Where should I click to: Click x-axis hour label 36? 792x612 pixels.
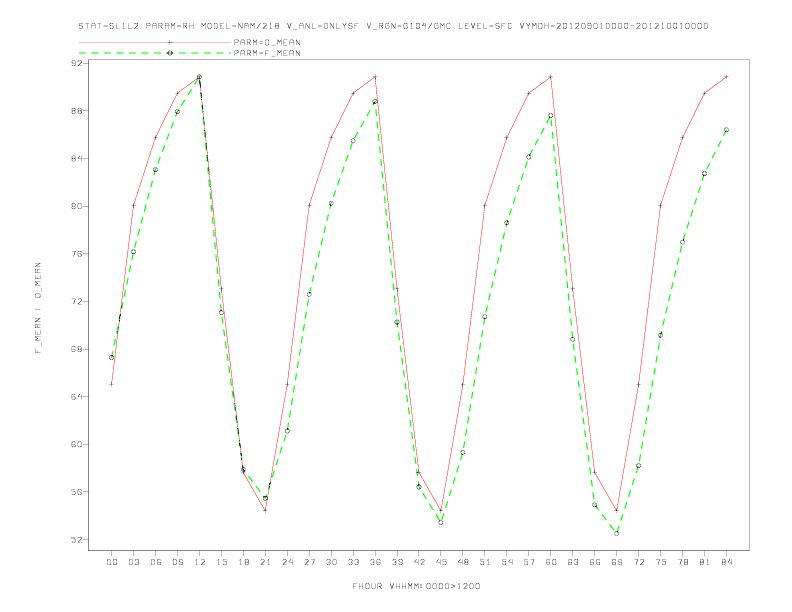click(x=375, y=562)
